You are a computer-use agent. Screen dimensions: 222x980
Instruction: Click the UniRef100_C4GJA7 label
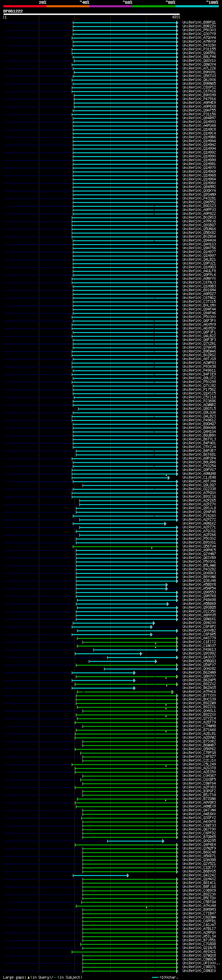click(199, 924)
